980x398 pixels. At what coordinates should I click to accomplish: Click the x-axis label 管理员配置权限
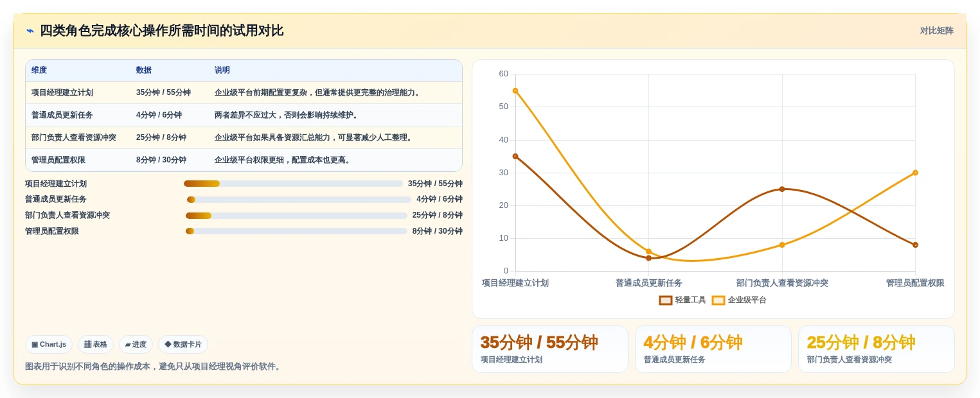tap(915, 283)
